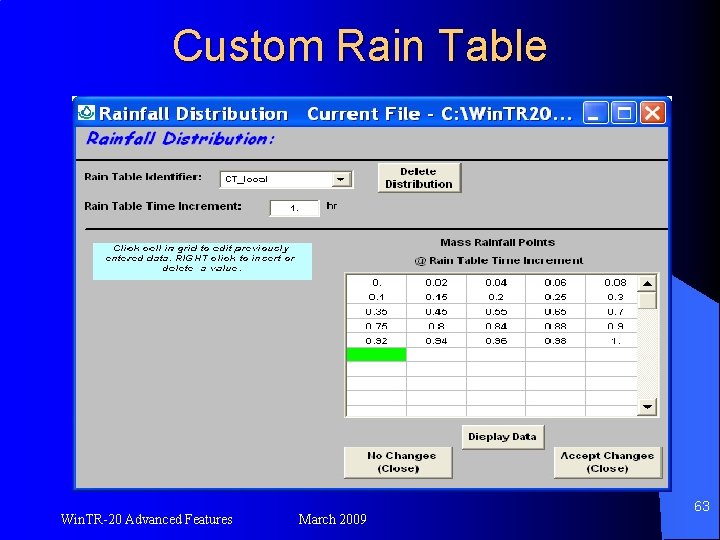Click the March 2009 footer text
This screenshot has width=720, height=540.
tap(332, 519)
